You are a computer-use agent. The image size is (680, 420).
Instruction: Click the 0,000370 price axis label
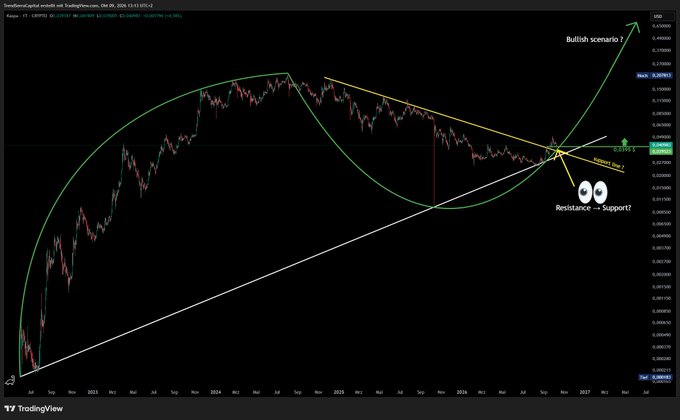(661, 347)
